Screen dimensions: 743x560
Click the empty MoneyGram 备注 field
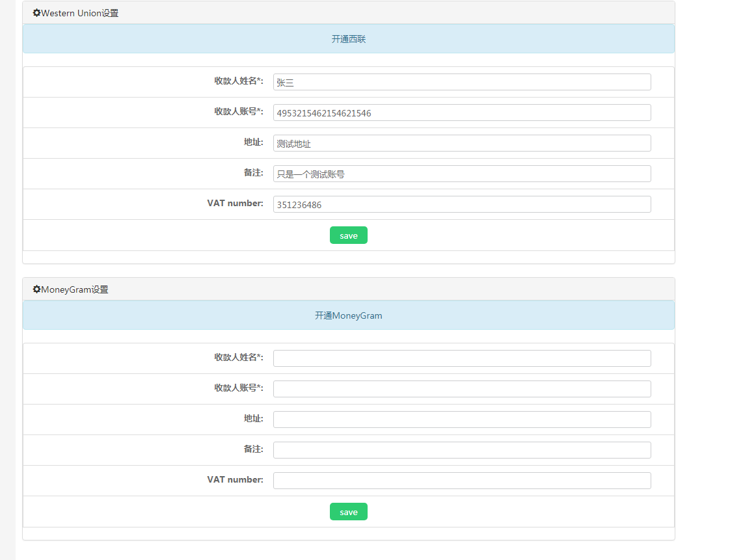pyautogui.click(x=461, y=449)
